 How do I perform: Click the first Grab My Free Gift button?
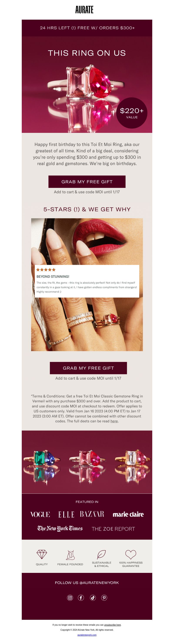tap(87, 182)
